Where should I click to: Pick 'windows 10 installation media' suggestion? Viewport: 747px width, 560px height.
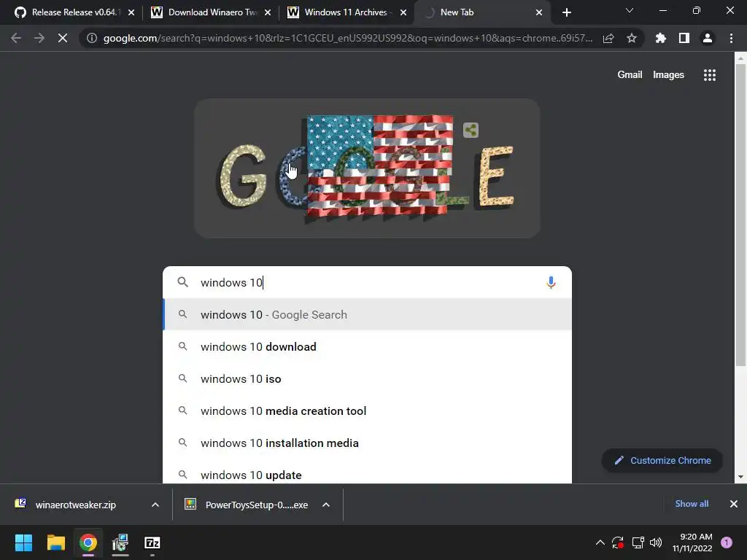pos(368,443)
